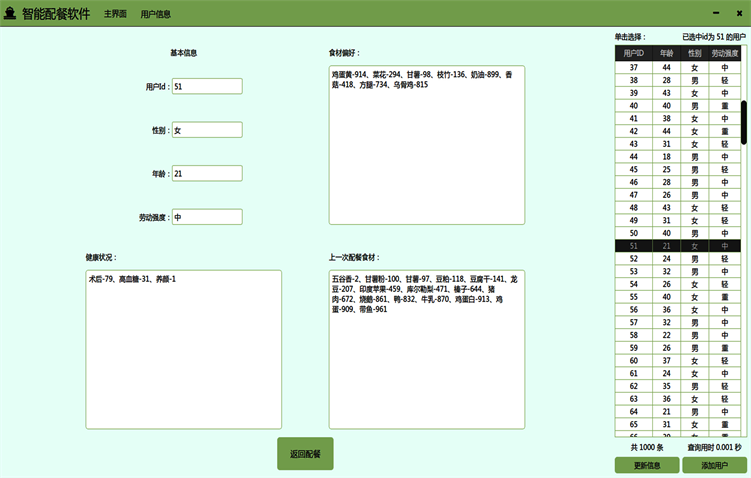
Task: Click the 劳动强度 column header in table
Action: click(x=725, y=53)
